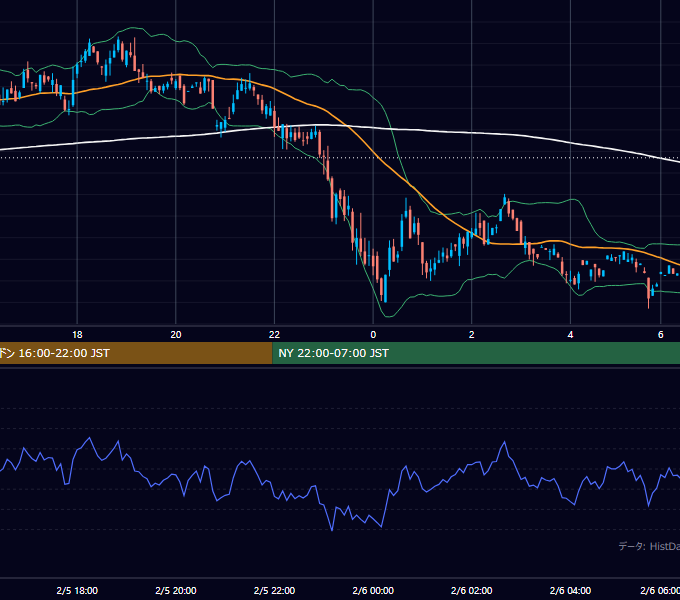The width and height of the screenshot is (680, 600).
Task: Click the time axis label 6
Action: tap(660, 335)
